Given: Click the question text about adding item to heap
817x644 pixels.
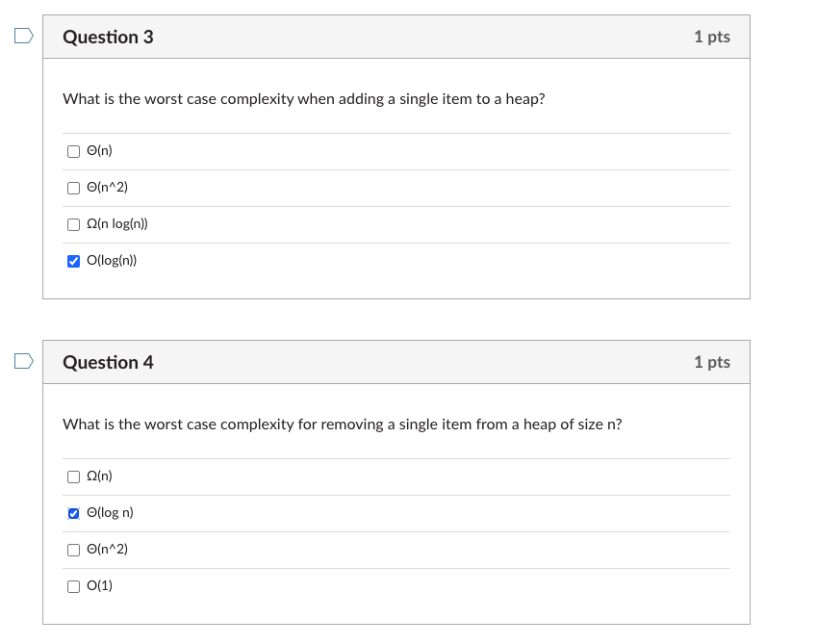Looking at the screenshot, I should [x=304, y=98].
